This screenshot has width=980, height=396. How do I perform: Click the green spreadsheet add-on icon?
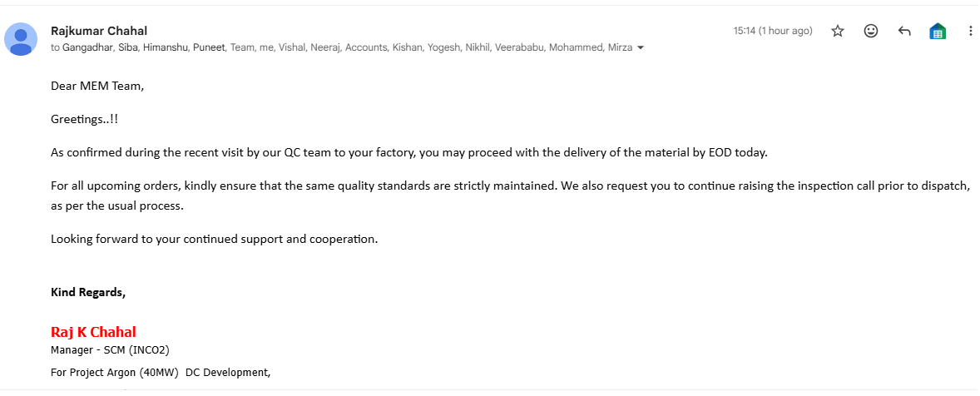pos(937,32)
